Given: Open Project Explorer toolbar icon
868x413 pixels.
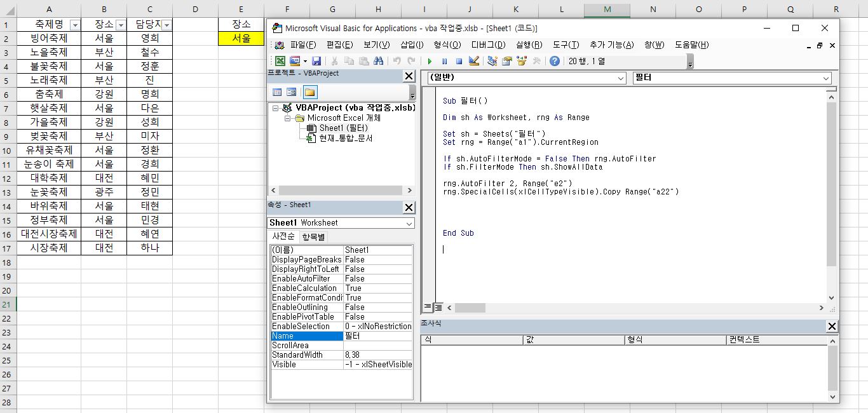Looking at the screenshot, I should pyautogui.click(x=492, y=61).
